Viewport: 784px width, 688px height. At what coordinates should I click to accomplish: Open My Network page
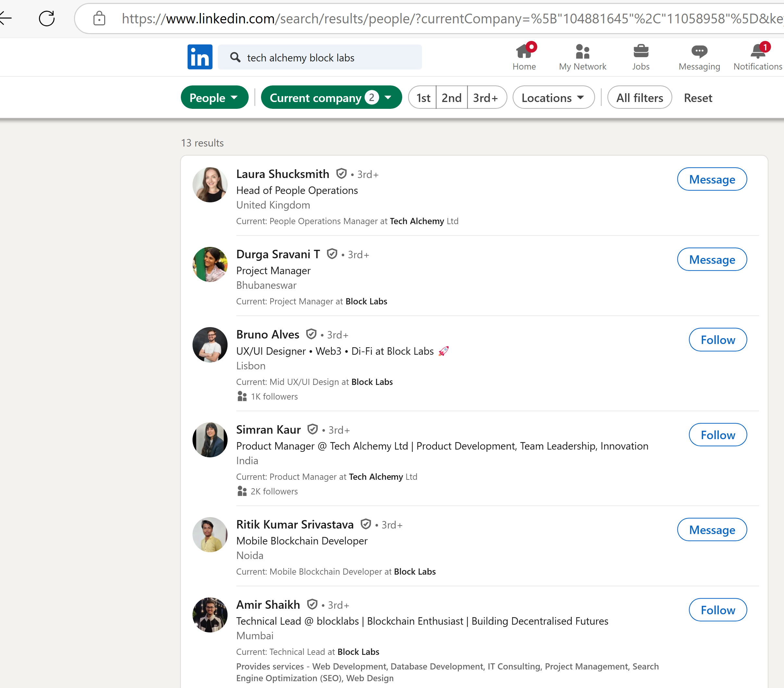click(582, 57)
